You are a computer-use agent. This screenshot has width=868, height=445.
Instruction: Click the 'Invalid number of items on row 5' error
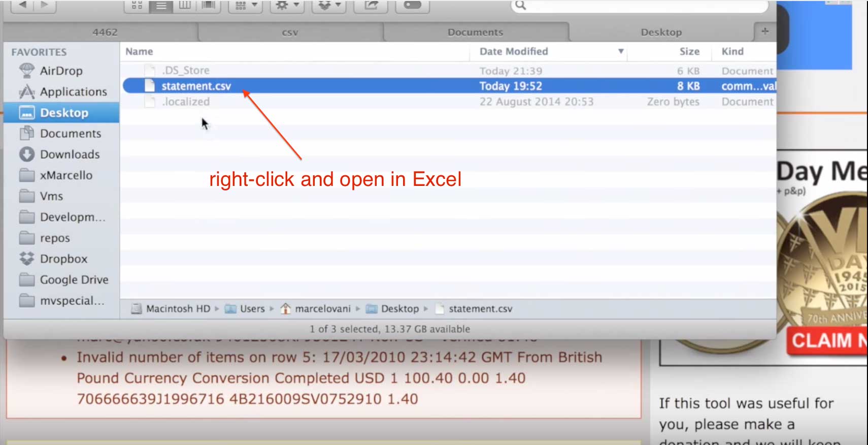tap(339, 378)
